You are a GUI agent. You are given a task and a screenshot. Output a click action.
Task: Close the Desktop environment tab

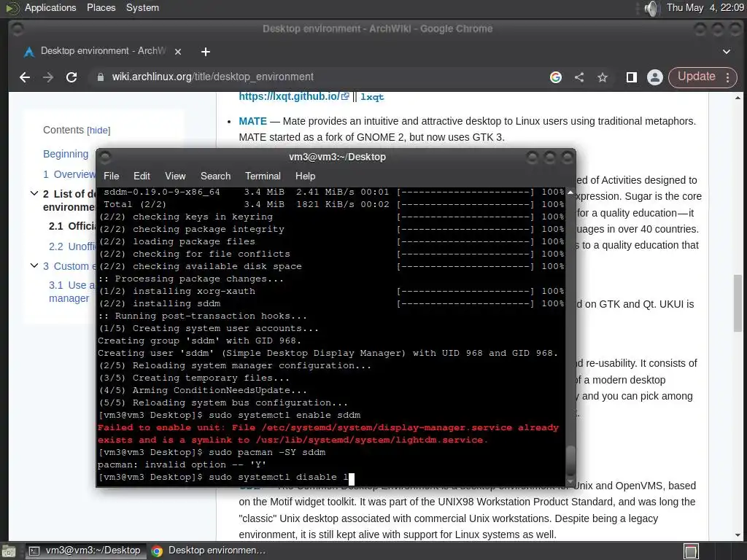(178, 52)
